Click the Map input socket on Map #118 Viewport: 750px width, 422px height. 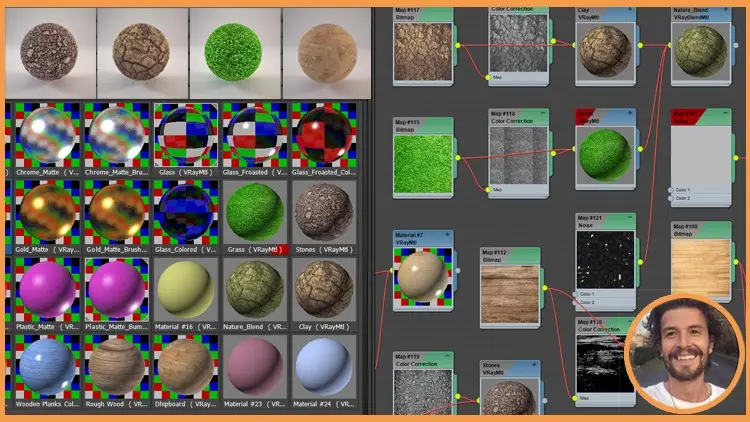[488, 189]
